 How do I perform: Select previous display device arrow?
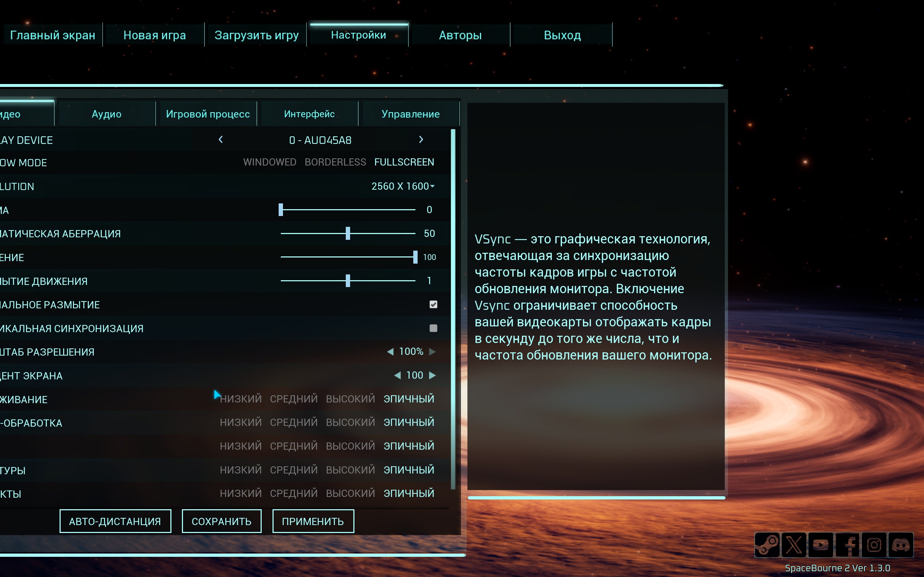(x=221, y=140)
